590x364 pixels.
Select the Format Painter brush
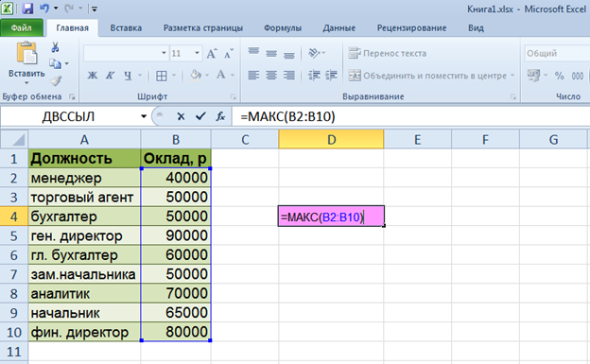click(56, 80)
